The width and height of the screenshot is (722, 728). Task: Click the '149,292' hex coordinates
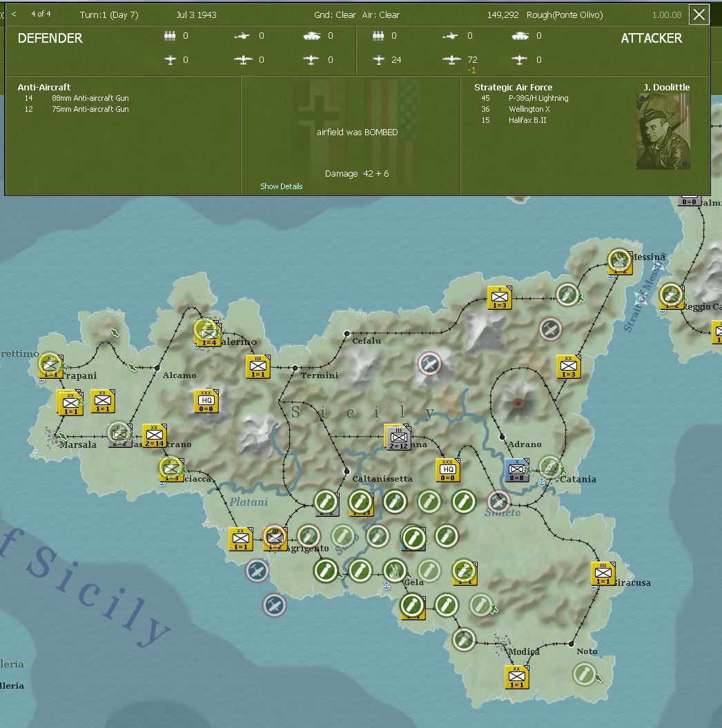(503, 15)
